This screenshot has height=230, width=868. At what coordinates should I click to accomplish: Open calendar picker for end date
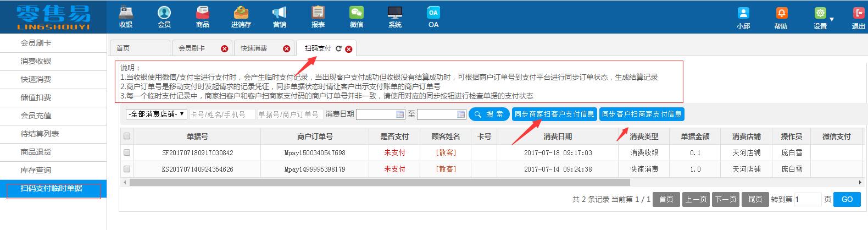[x=461, y=114]
